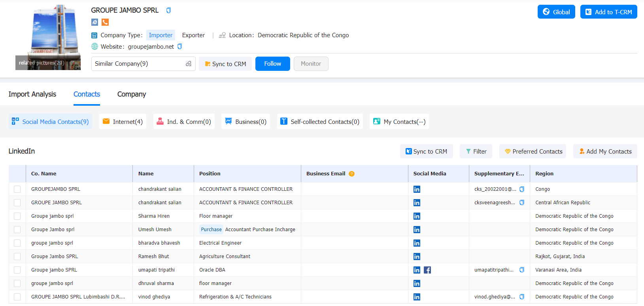644x306 pixels.
Task: Open the related pictures(20) thumbnail
Action: tap(48, 38)
